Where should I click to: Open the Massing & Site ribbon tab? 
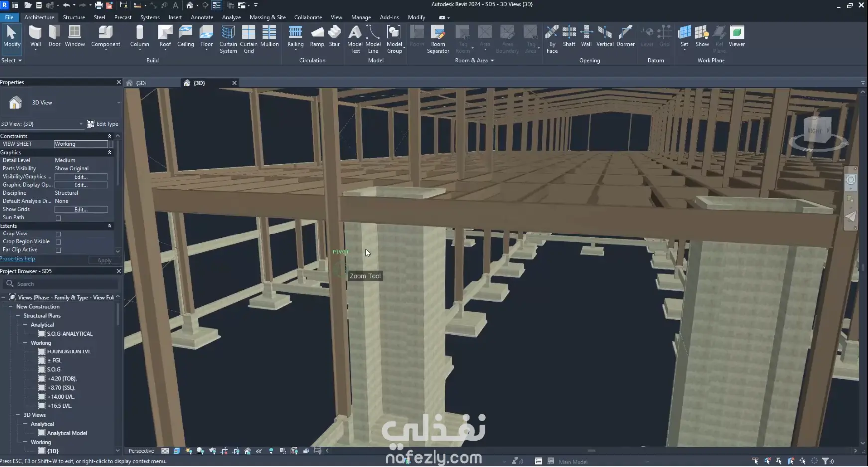tap(268, 17)
